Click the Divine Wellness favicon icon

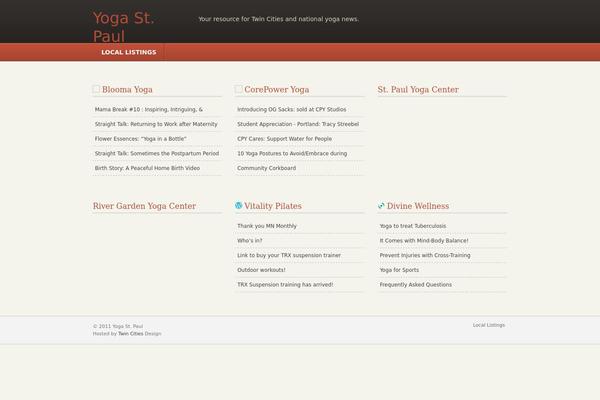pyautogui.click(x=381, y=206)
